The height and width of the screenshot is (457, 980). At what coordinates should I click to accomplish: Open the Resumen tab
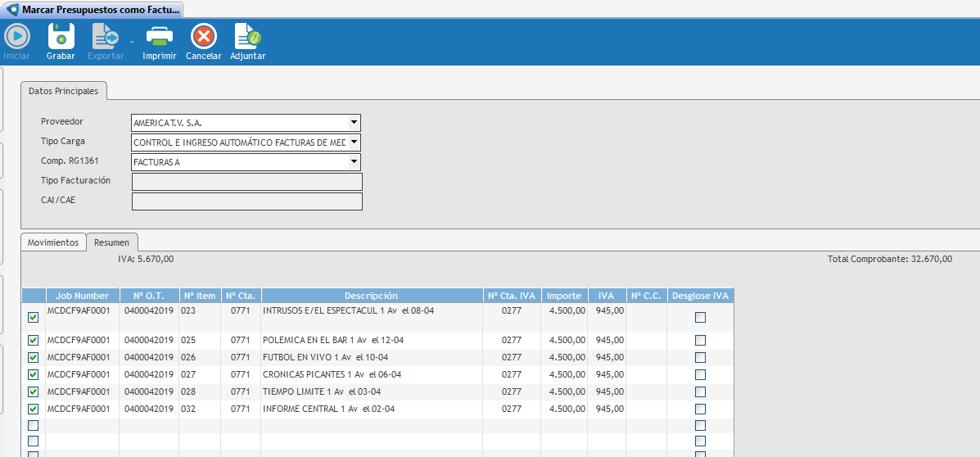[111, 242]
